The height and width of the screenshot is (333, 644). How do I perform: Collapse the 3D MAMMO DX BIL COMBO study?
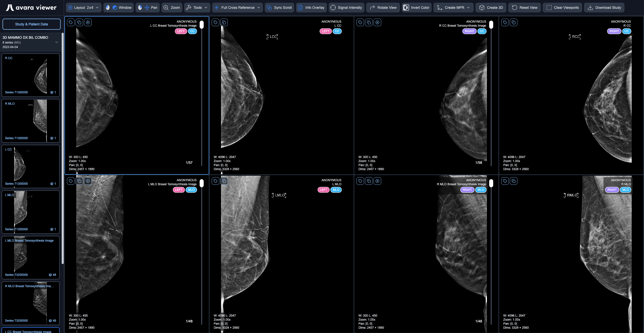click(x=56, y=42)
